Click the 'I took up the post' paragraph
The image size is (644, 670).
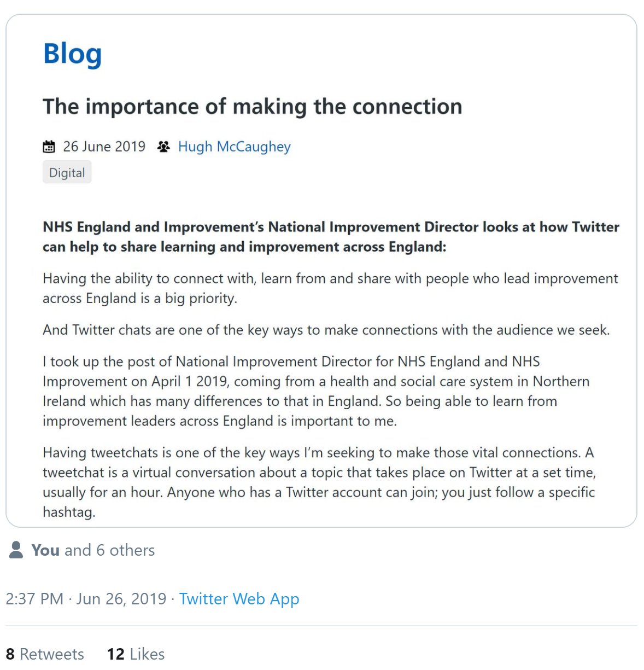pyautogui.click(x=316, y=391)
